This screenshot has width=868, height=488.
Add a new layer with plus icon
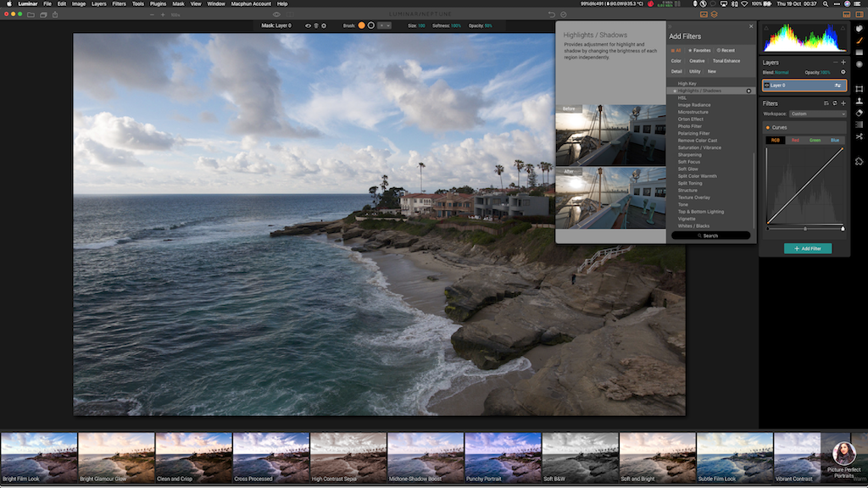point(843,63)
